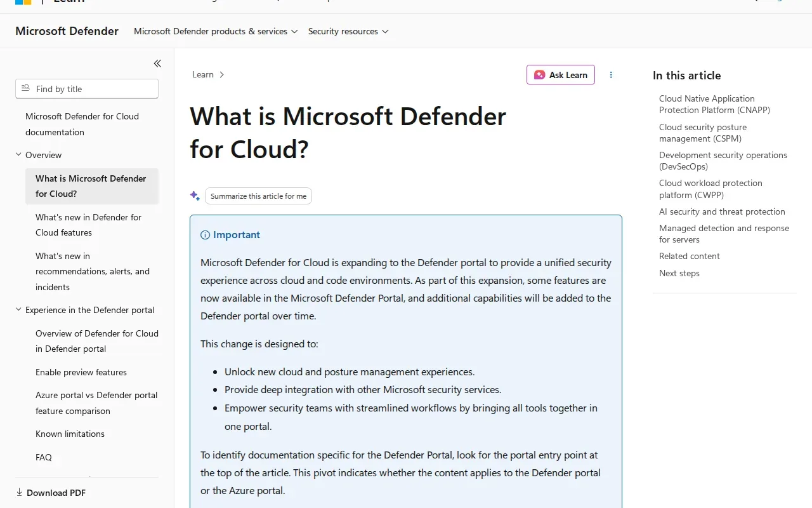
Task: Click the text This change is designed to:
Action: click(259, 344)
